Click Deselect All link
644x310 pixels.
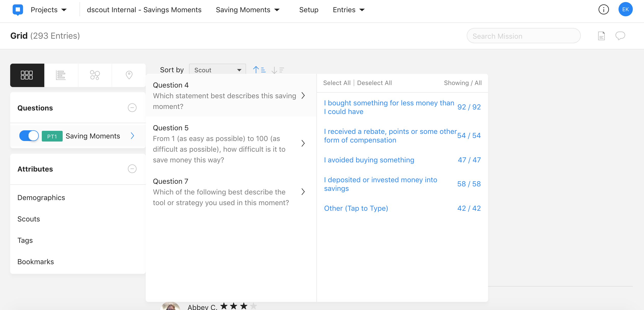pos(374,83)
